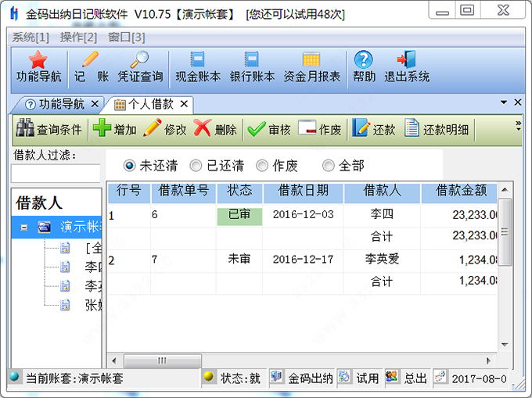Select the 未还清 radio option
532x398 pixels.
coord(130,166)
